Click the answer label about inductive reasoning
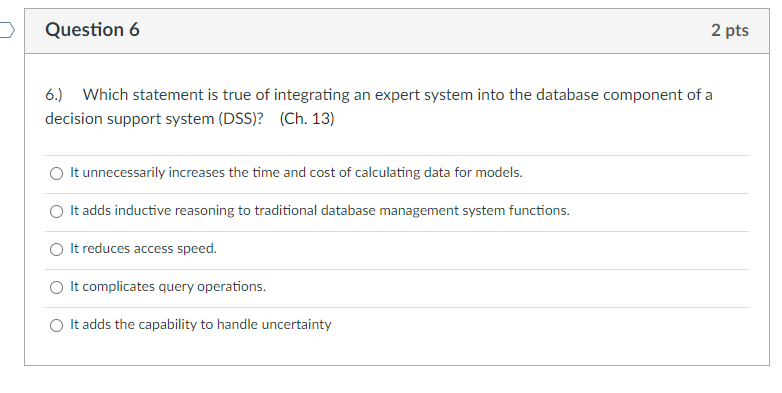This screenshot has width=782, height=393. [320, 210]
